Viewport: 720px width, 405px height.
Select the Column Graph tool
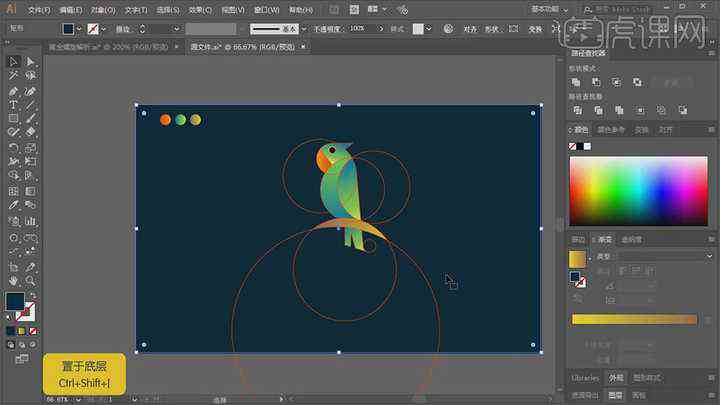30,221
